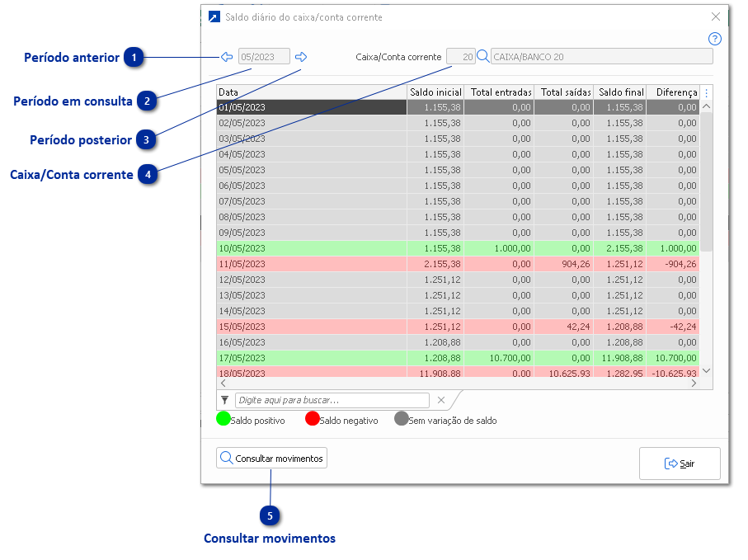Image resolution: width=748 pixels, height=560 pixels.
Task: Advance to next period with right arrow
Action: point(301,57)
